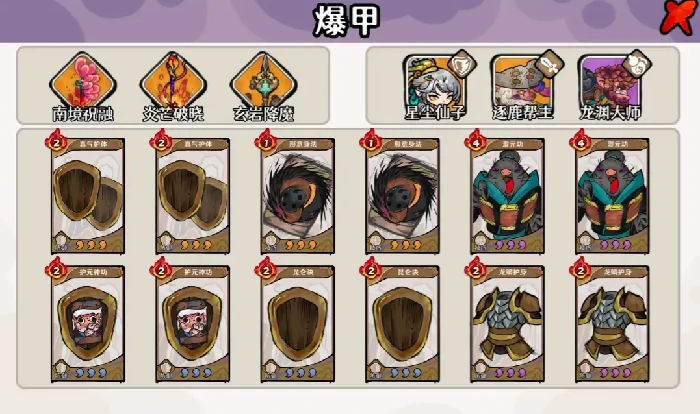Pick the rightmost 昆仑诀 wooden shield card
Screen dimensions: 700x414
point(403,324)
